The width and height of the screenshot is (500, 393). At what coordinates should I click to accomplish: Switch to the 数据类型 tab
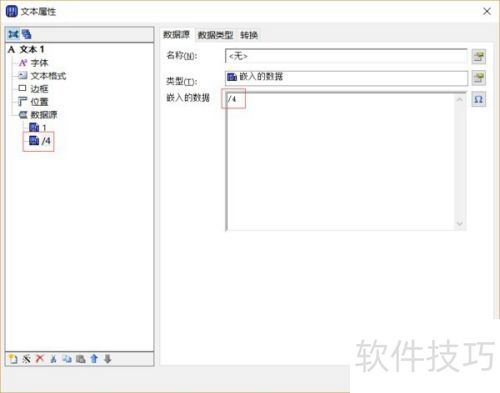coord(215,35)
